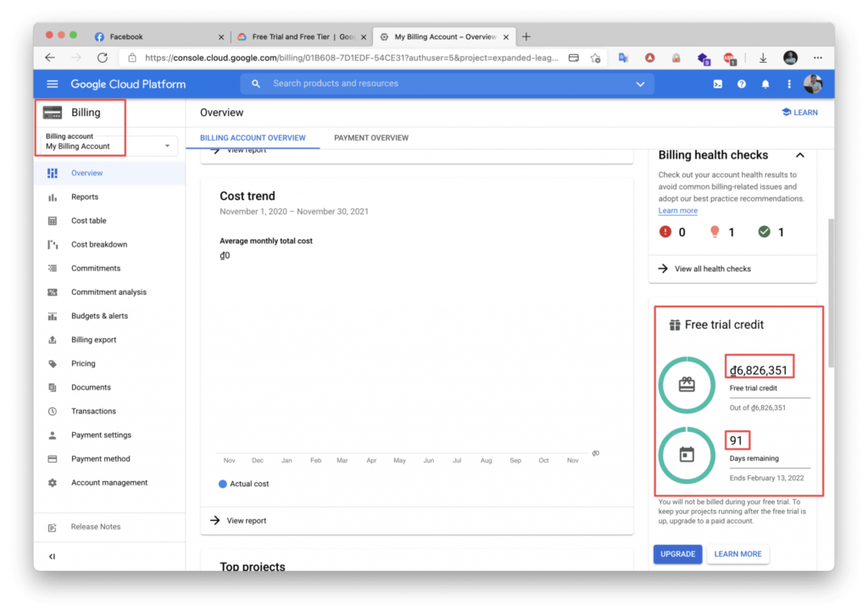Open Cost breakdown in sidebar
The height and width of the screenshot is (615, 868).
coord(99,245)
